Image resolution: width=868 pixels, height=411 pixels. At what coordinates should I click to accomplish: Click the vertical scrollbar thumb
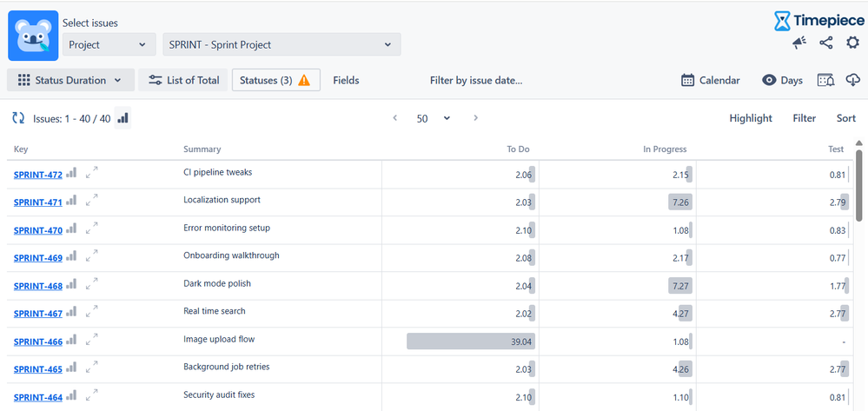click(x=859, y=186)
